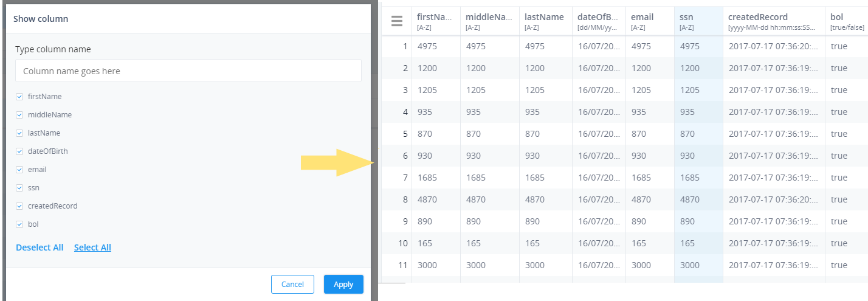
Task: Toggle the dateOfBirth checkbox
Action: tap(19, 151)
